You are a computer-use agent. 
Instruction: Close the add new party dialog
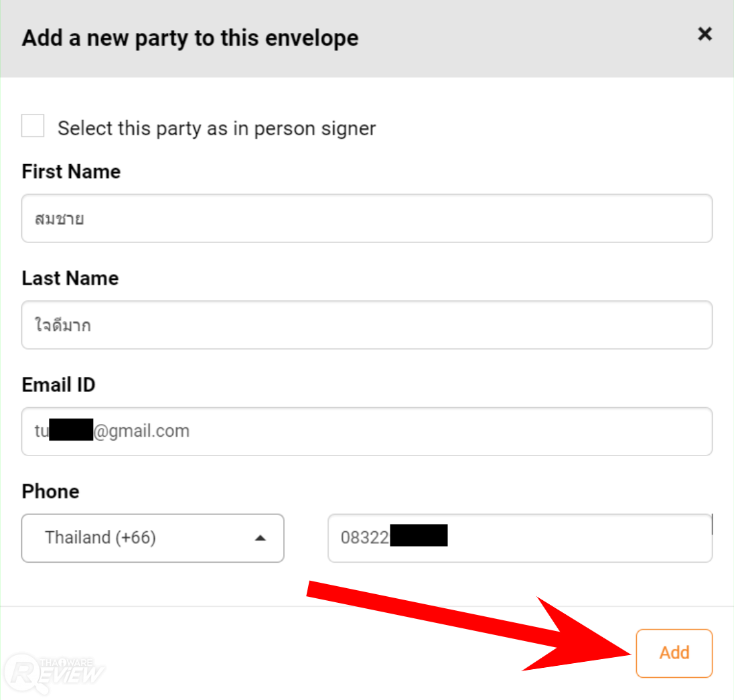(705, 34)
